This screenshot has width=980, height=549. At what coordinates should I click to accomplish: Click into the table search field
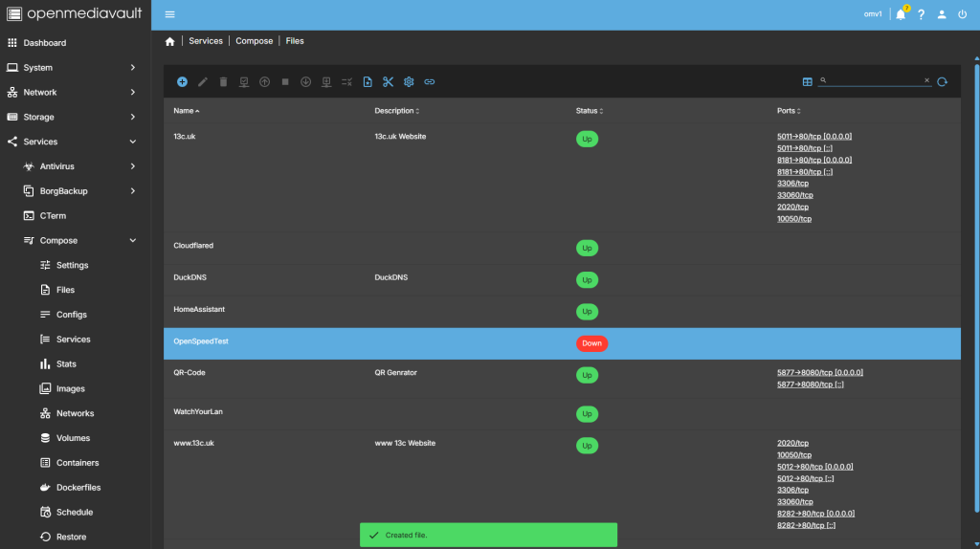click(875, 80)
